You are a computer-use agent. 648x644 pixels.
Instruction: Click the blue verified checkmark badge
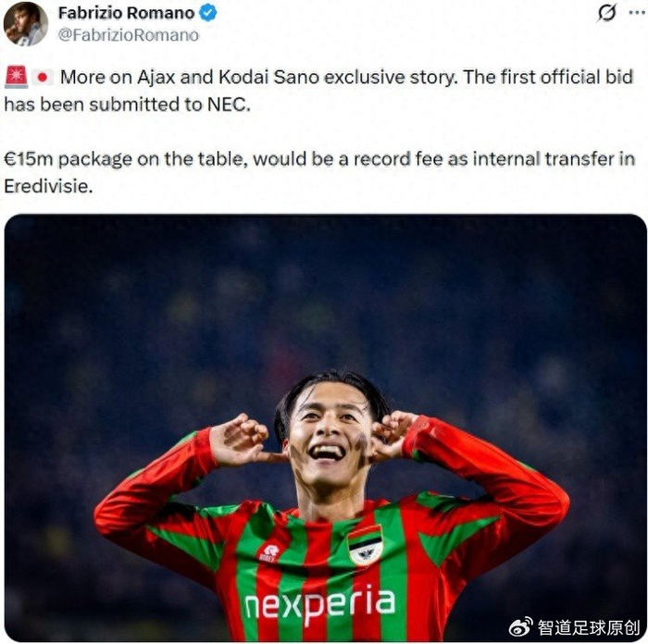click(x=208, y=13)
